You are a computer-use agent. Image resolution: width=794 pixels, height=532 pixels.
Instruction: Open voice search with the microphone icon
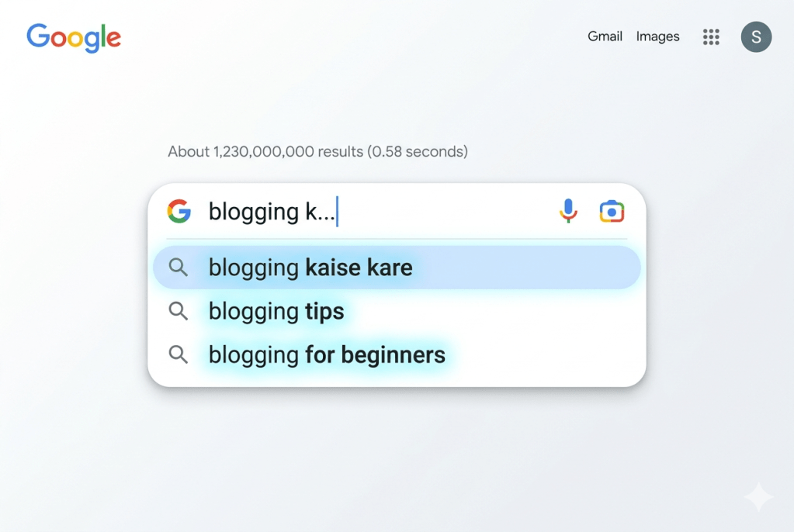567,210
